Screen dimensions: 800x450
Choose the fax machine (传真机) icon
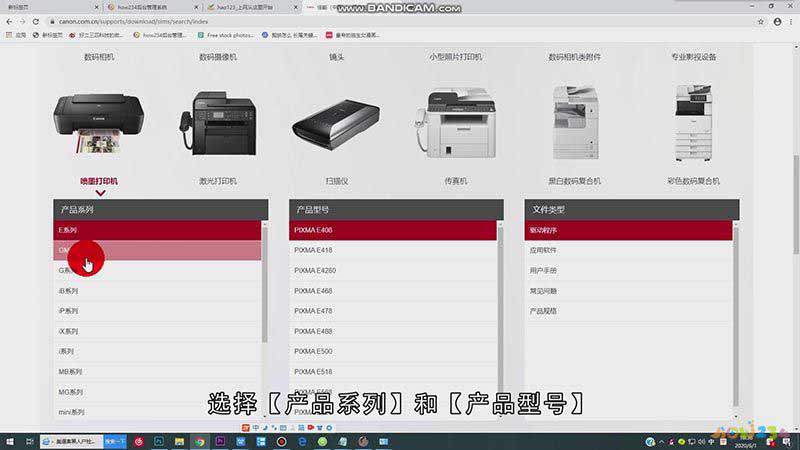tap(455, 124)
